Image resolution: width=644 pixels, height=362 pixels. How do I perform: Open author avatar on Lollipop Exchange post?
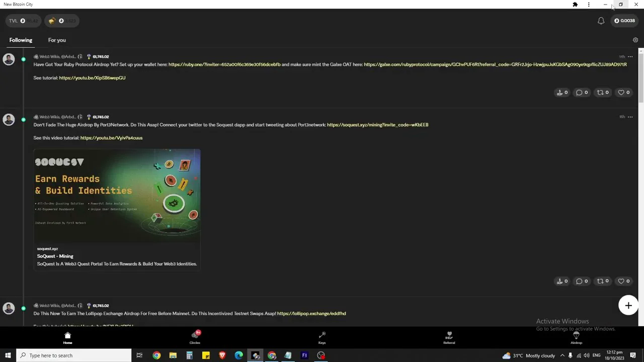coord(9,308)
